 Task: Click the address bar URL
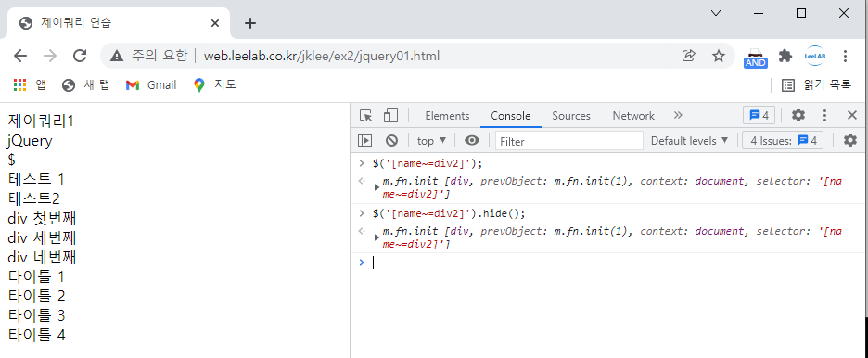tap(322, 56)
